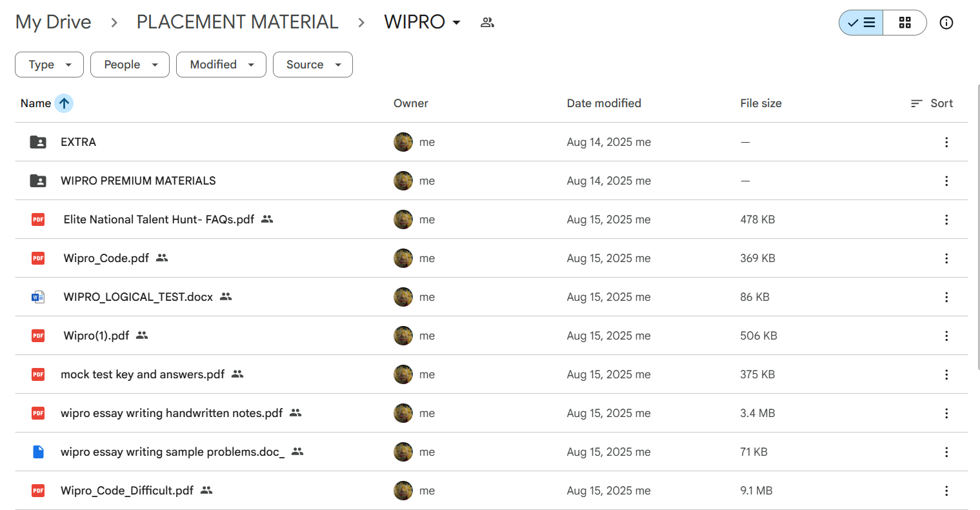Click PDF icon of wipro essay handwritten notes
Viewport: 980px width, 510px height.
point(38,413)
